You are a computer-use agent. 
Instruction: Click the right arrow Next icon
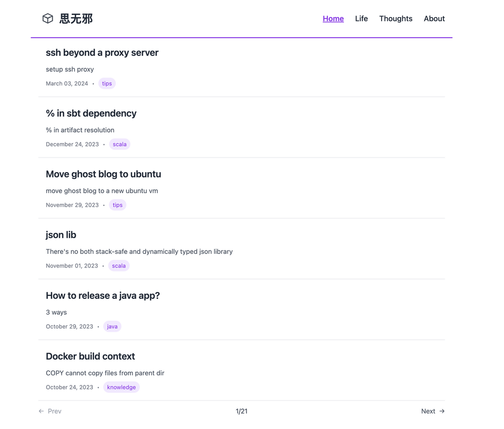442,411
